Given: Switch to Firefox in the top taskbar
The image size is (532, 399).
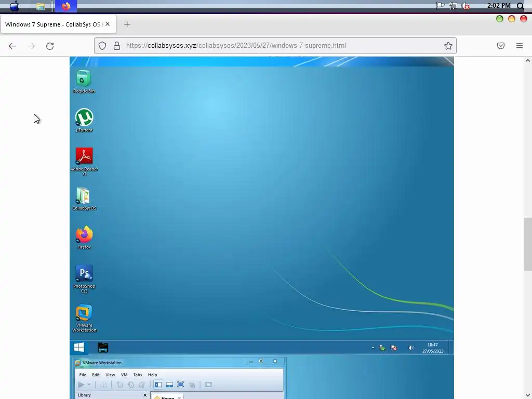Looking at the screenshot, I should (66, 6).
